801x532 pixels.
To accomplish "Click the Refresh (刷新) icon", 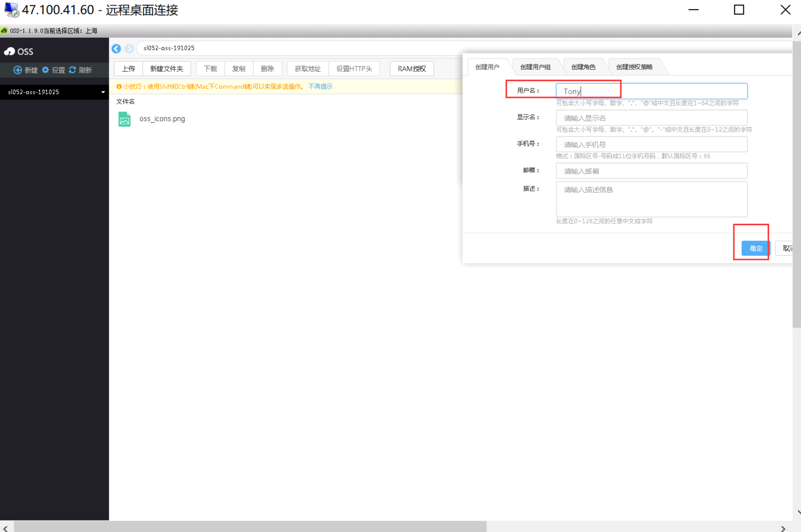I will 73,70.
